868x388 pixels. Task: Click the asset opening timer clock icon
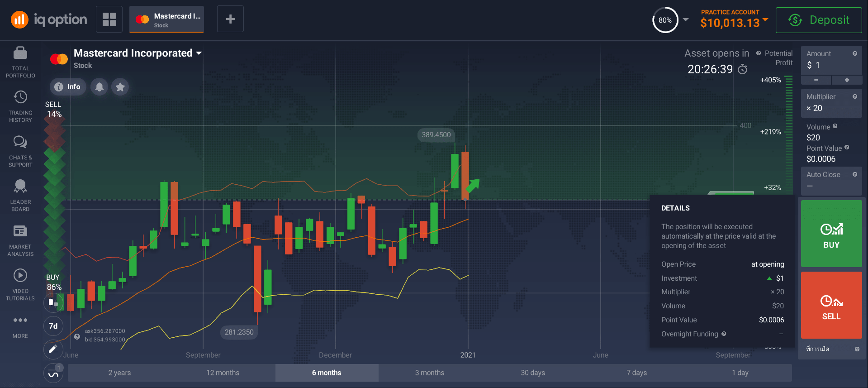click(x=743, y=69)
